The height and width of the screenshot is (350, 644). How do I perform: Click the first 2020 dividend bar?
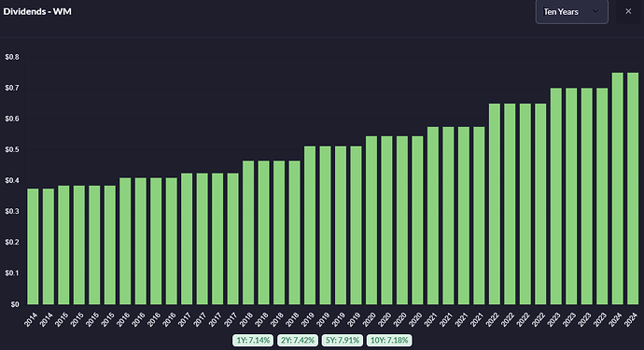click(x=371, y=220)
